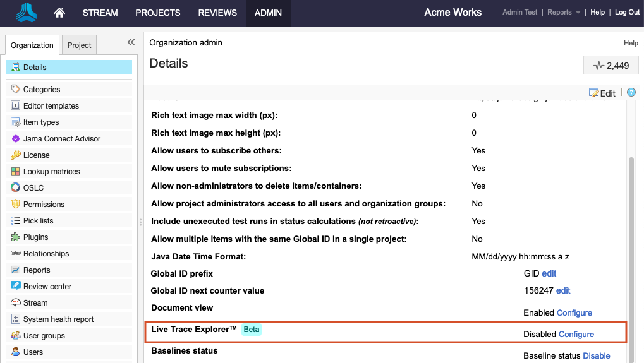Viewport: 644px width, 363px height.
Task: Click the Baselines status label
Action: (185, 351)
